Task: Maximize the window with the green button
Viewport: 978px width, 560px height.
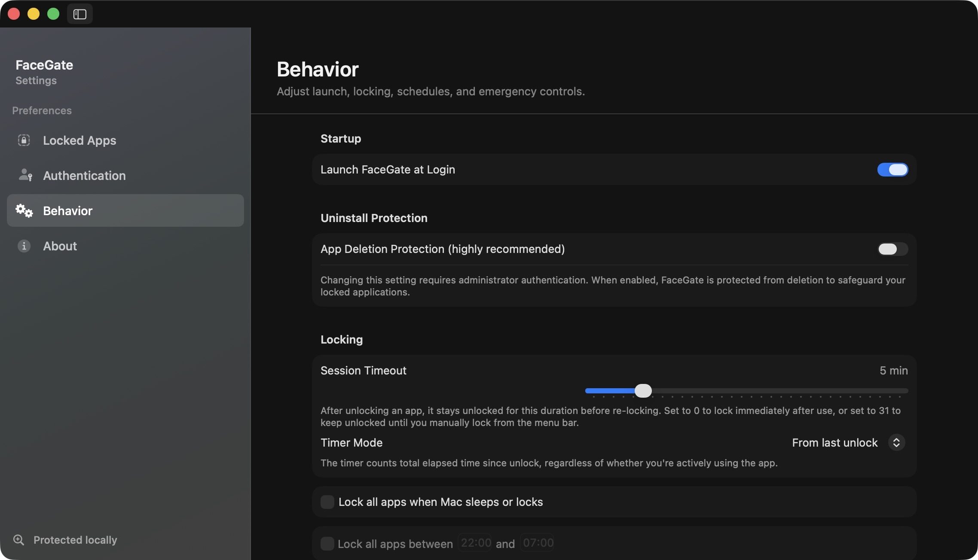Action: 53,14
